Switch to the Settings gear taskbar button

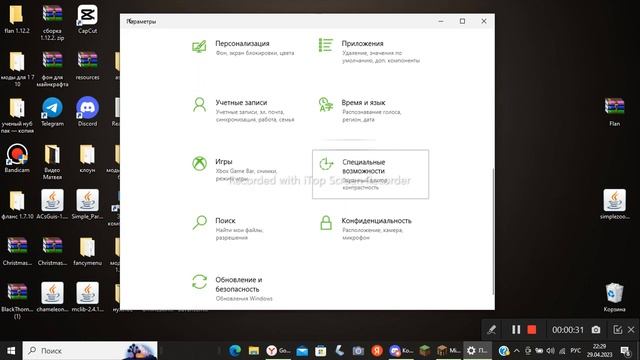[477, 351]
